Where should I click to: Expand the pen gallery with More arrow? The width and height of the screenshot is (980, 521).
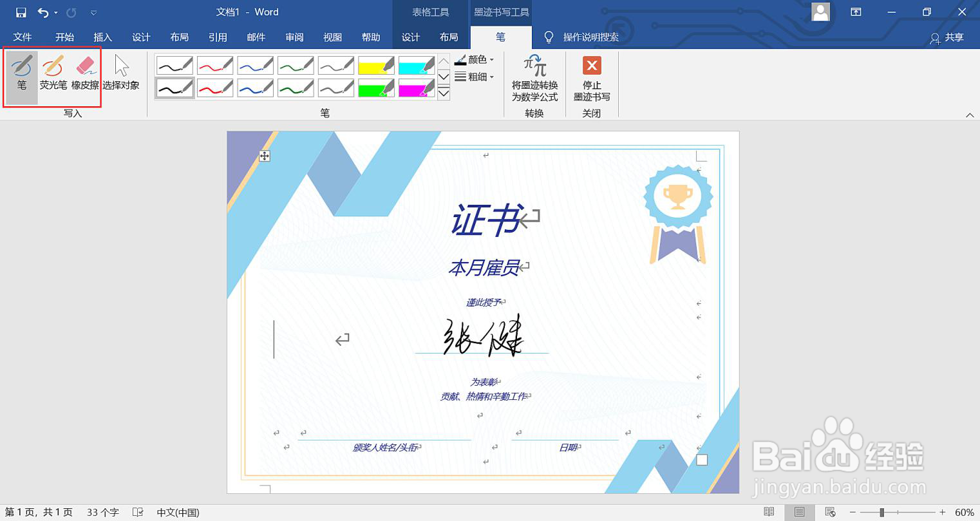444,92
